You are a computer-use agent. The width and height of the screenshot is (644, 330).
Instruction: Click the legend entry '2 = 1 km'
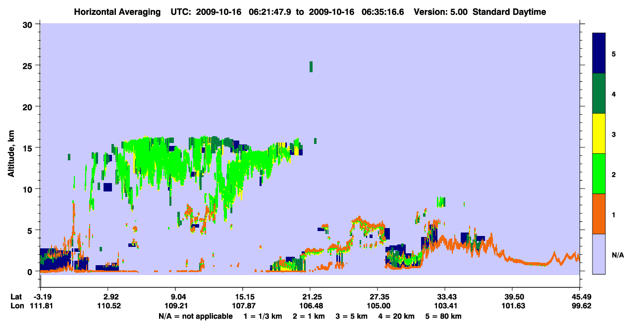[310, 316]
